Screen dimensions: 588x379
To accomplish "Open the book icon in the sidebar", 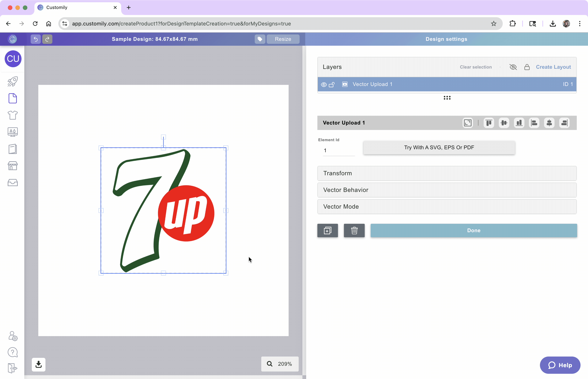I will (x=13, y=149).
